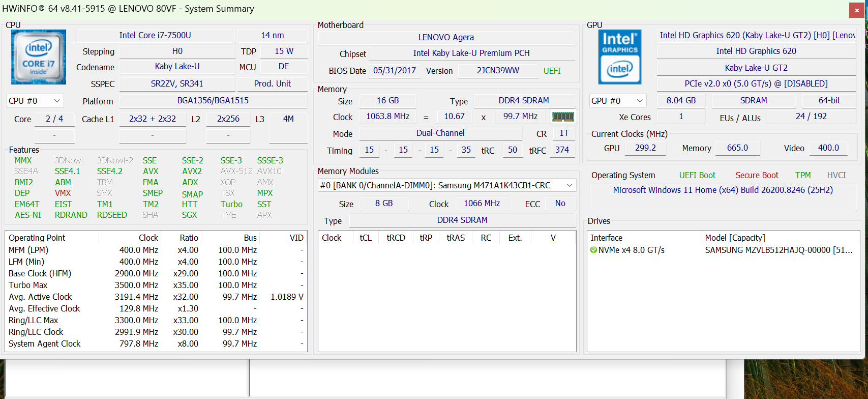Click the Microsoft Windows 11 Home build text
Screen dimensions: 868x399
pos(723,190)
